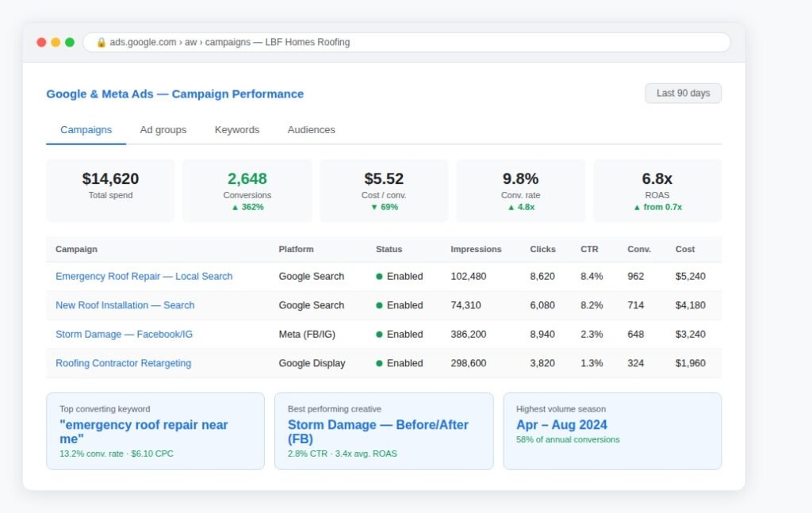
Task: Click green status dot for Emergency Roof Repair
Action: 379,277
